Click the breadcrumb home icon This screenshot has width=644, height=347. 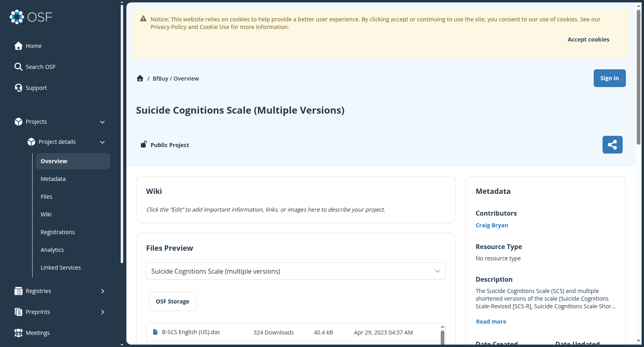coord(140,79)
